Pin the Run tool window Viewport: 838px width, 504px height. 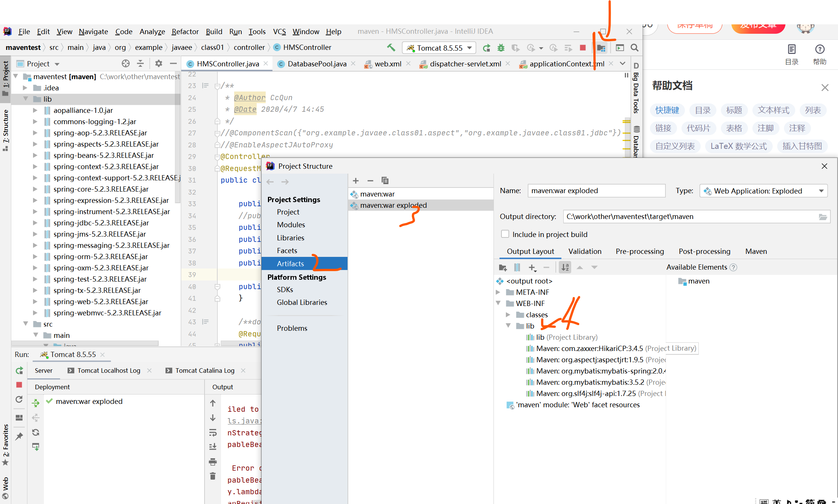pyautogui.click(x=19, y=436)
